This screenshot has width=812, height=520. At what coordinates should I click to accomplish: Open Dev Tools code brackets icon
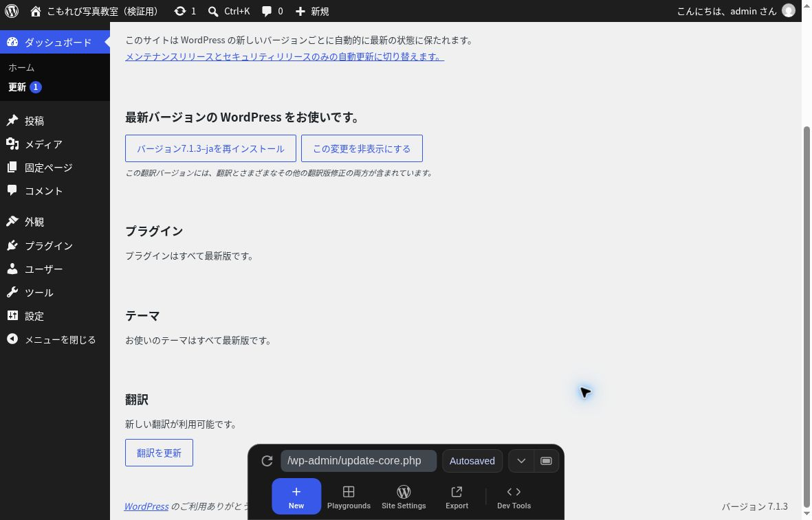click(514, 492)
